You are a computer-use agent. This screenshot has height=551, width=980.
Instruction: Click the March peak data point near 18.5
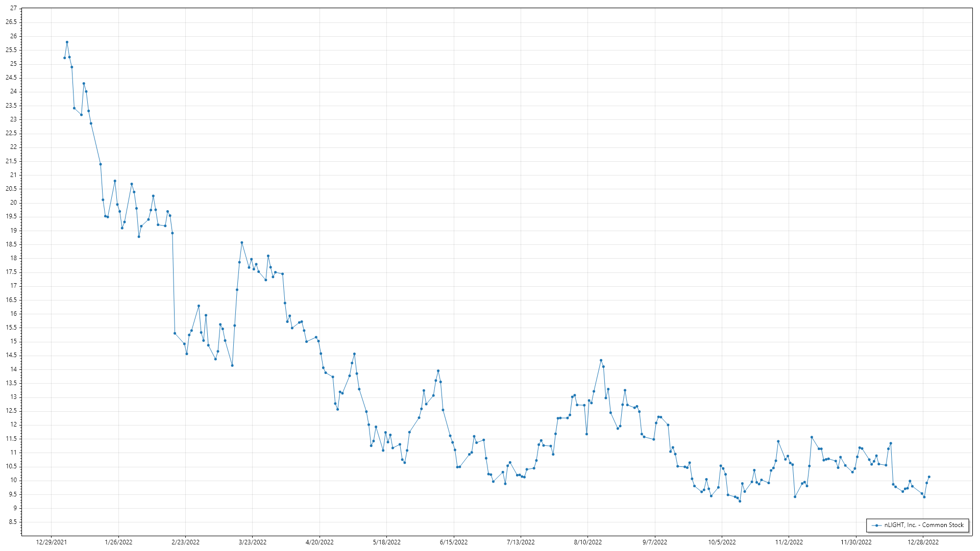242,243
